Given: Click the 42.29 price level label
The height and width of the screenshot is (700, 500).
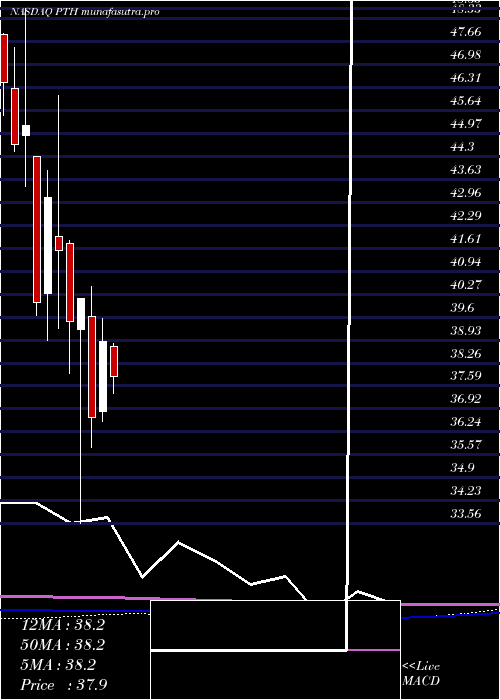Looking at the screenshot, I should pyautogui.click(x=466, y=216).
